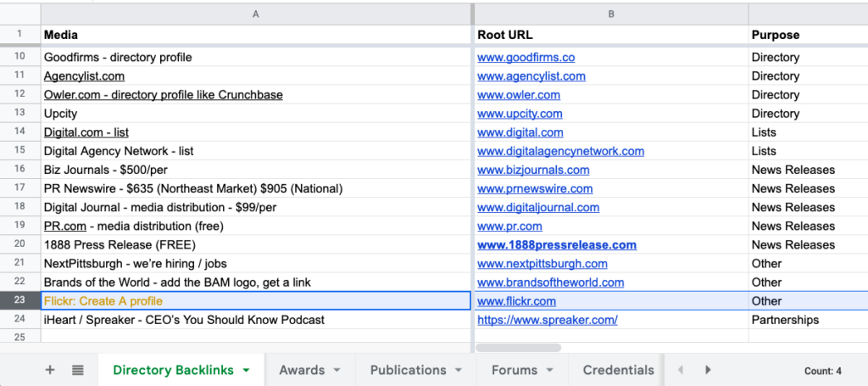Image resolution: width=868 pixels, height=386 pixels.
Task: Open www.digitalagencynetwork.com link
Action: pyautogui.click(x=561, y=151)
